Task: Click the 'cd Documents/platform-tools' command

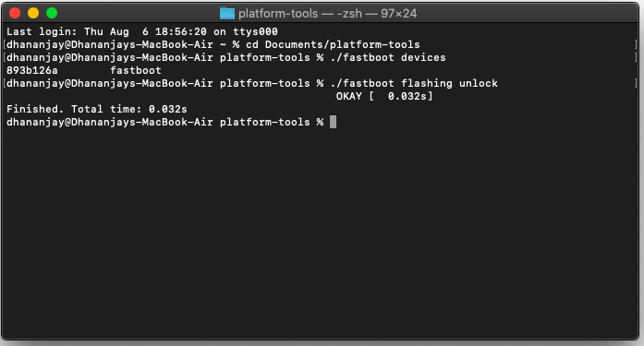Action: [333, 44]
